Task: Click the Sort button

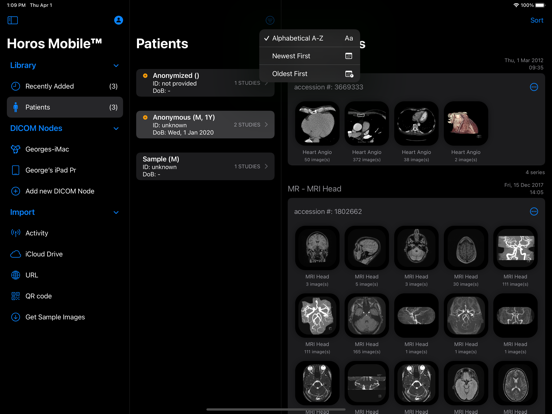Action: coord(537,20)
